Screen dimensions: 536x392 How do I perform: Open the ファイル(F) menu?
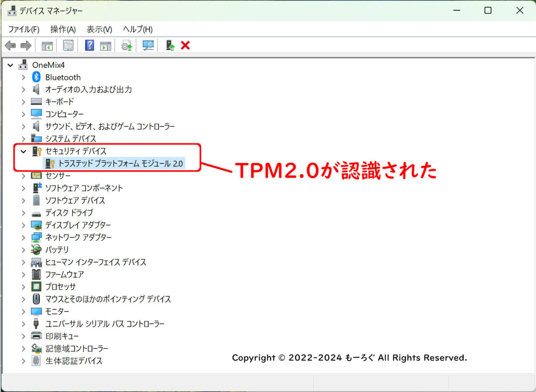[24, 29]
